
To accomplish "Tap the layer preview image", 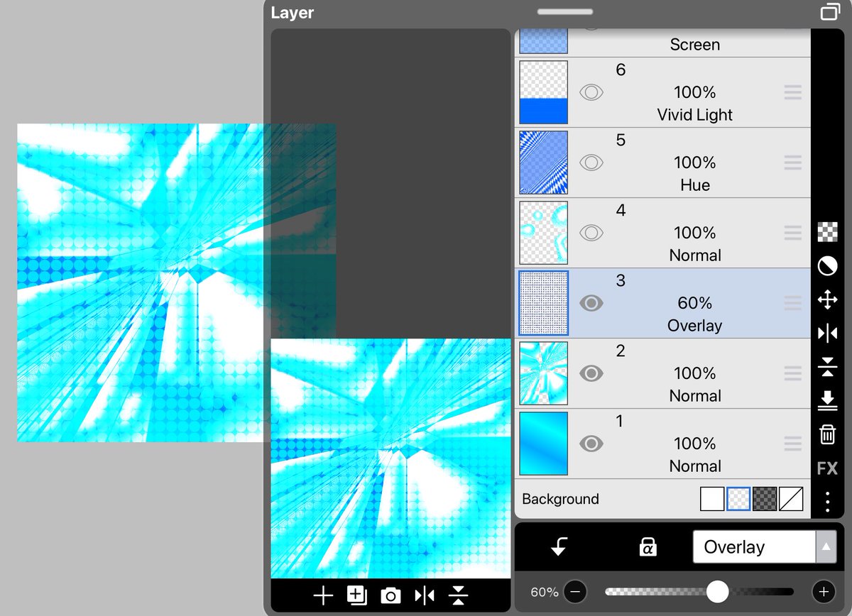I will coord(390,458).
